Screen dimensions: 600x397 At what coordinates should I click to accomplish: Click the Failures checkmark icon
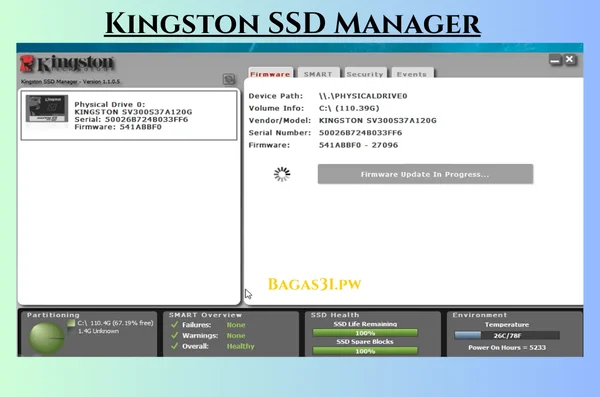tap(174, 325)
